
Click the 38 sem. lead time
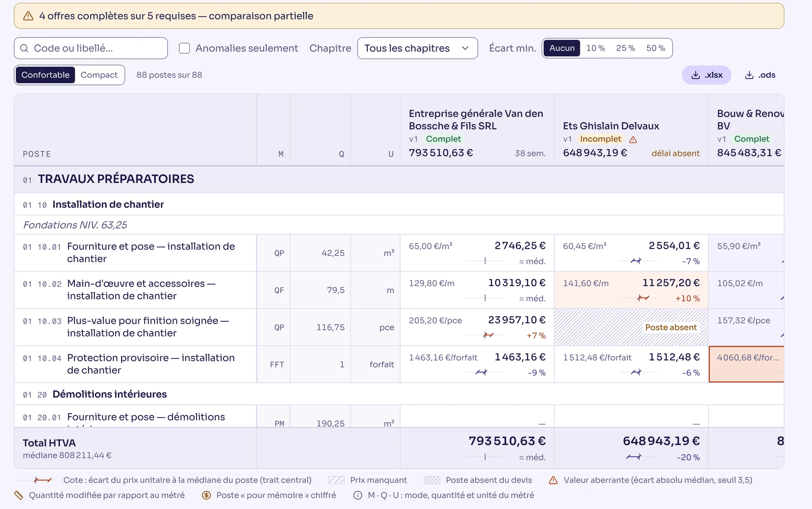[x=530, y=153]
